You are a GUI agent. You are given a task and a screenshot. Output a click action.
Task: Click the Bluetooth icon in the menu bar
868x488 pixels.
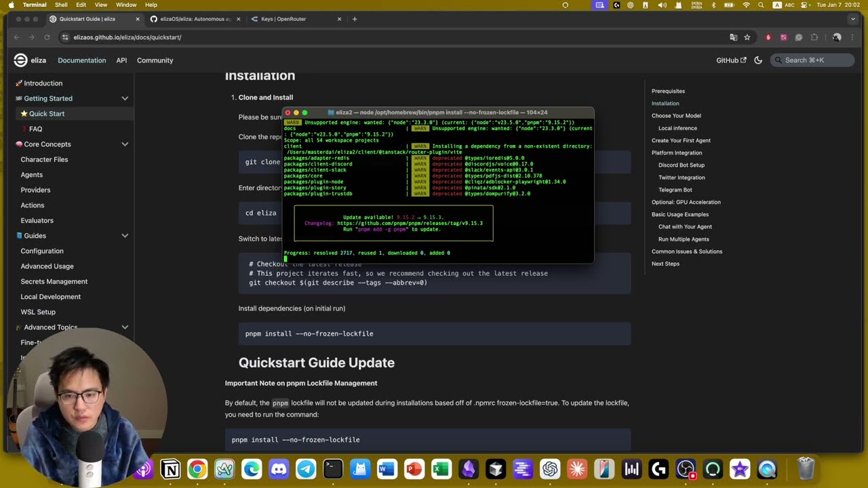[713, 5]
